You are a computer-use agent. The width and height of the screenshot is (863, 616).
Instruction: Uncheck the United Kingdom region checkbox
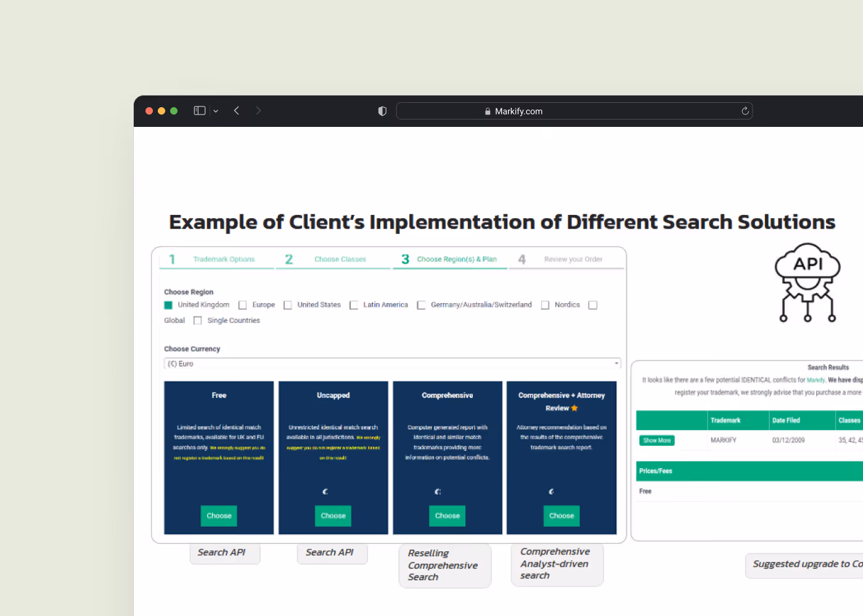click(x=168, y=305)
